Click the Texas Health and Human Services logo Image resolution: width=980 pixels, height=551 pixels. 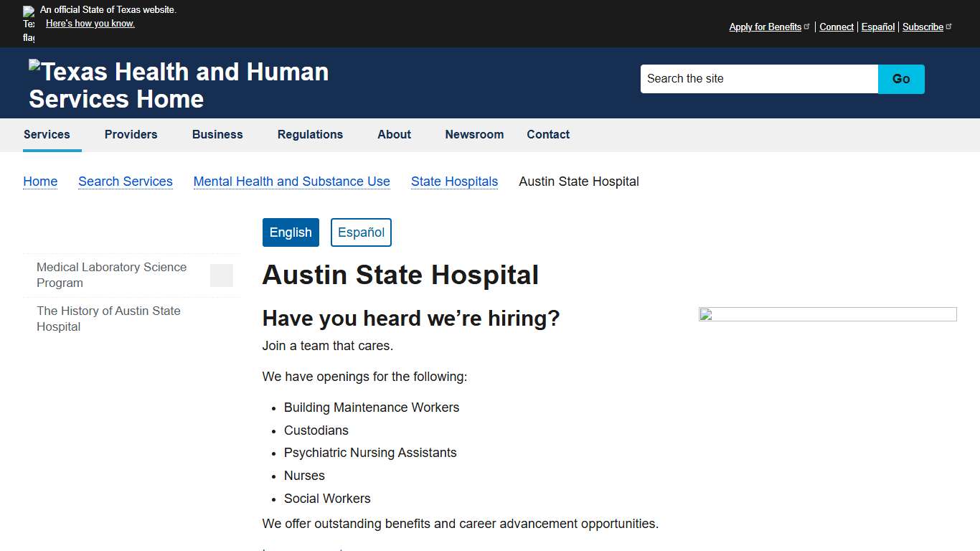tap(178, 84)
